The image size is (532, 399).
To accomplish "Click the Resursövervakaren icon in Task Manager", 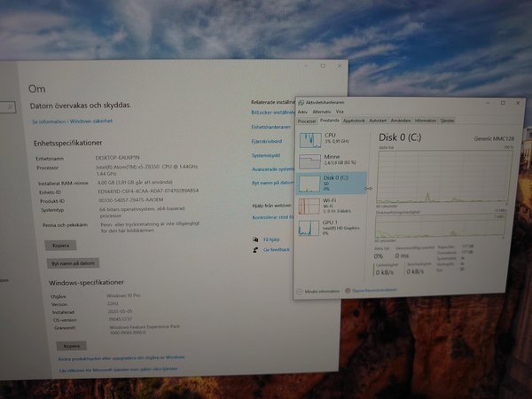I will coord(349,290).
